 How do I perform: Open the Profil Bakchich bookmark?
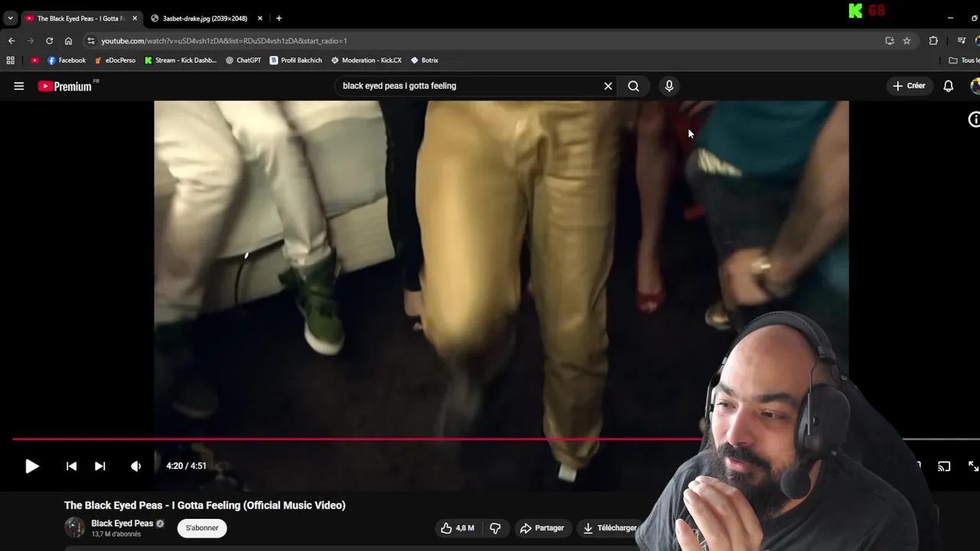click(x=296, y=60)
